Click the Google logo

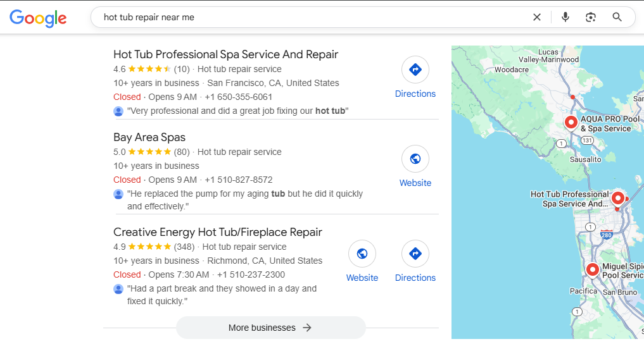(38, 18)
